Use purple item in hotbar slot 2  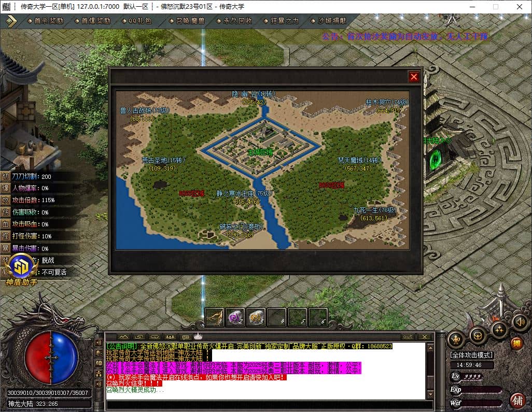pos(235,317)
